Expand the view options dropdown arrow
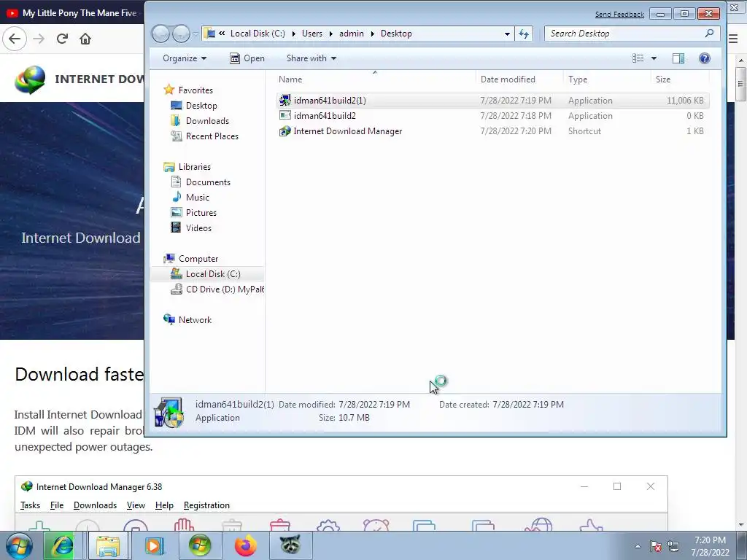This screenshot has height=560, width=747. (654, 58)
